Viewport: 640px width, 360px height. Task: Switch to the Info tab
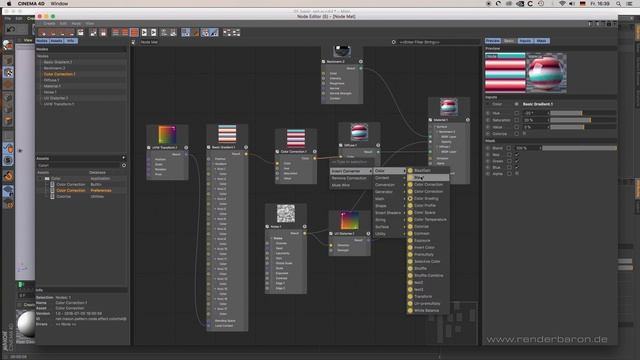pos(71,41)
